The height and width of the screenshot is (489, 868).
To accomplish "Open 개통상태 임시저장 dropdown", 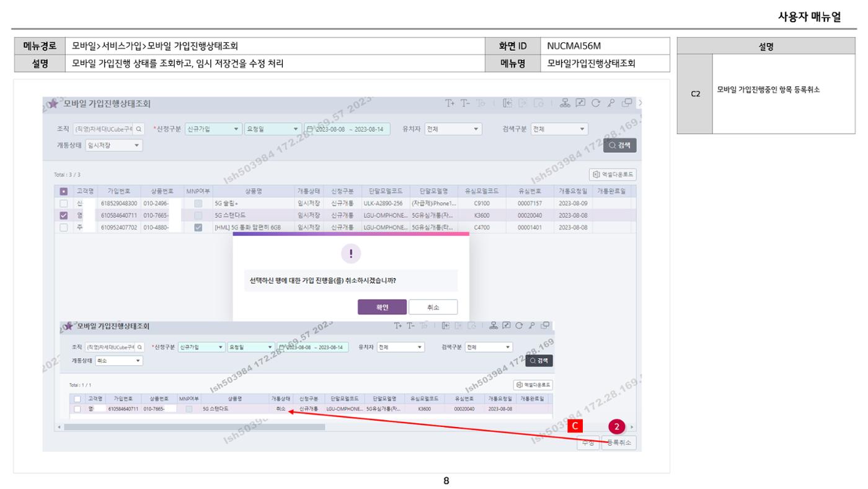I will click(x=114, y=145).
